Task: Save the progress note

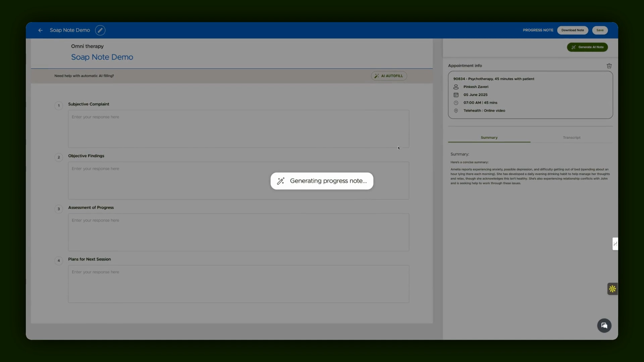Action: 600,30
